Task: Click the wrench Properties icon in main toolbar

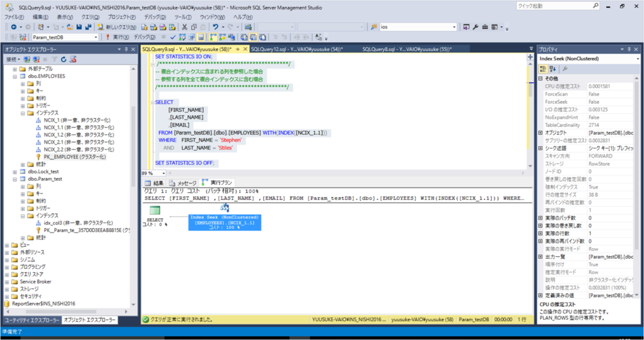Action: tap(475, 27)
